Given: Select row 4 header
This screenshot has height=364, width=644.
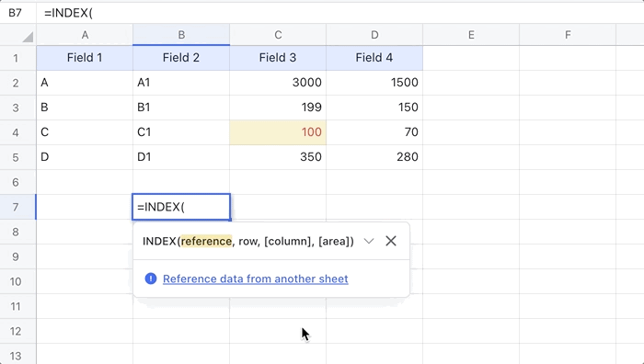Looking at the screenshot, I should (18, 132).
